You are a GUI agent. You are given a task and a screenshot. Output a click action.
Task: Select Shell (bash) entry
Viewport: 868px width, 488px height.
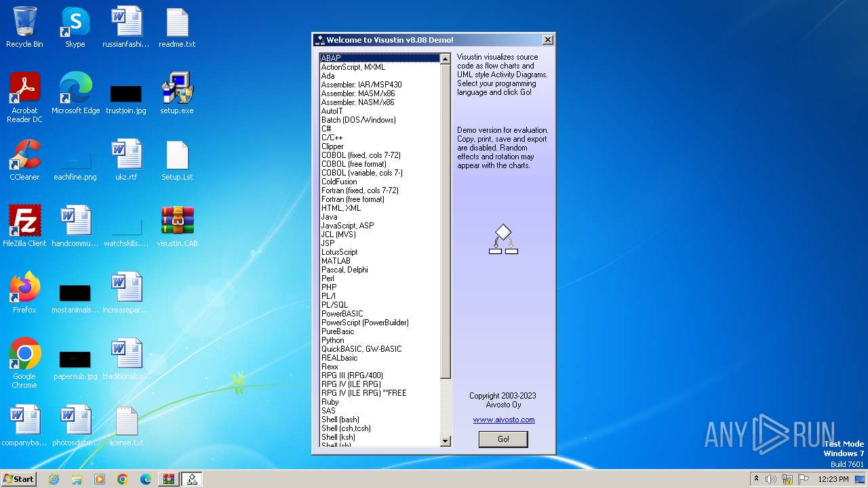[x=380, y=420]
